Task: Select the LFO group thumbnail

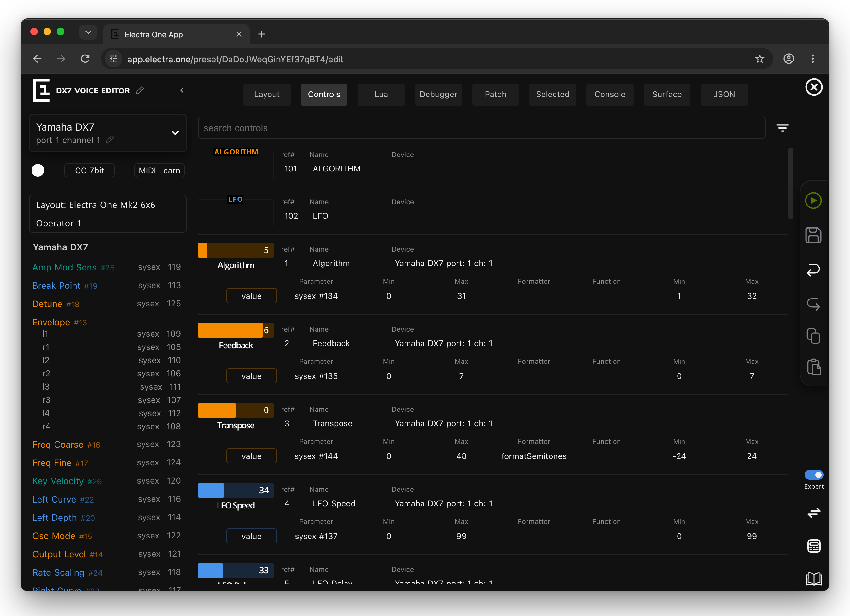Action: tap(236, 211)
